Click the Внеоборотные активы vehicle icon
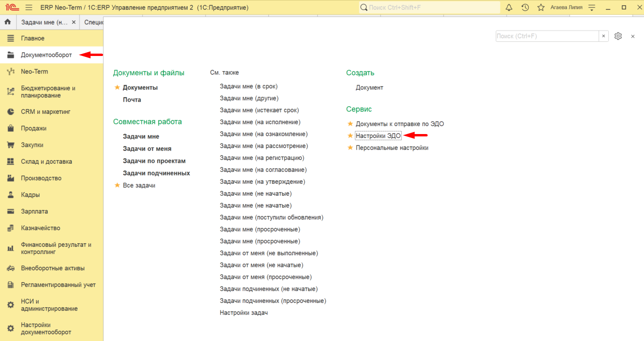This screenshot has height=341, width=644. coord(10,268)
